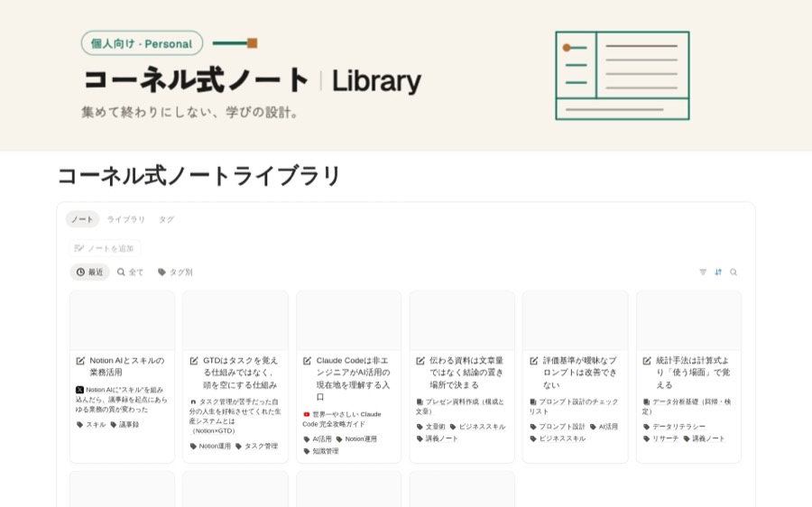
Task: Click the edit icon on 評価基準が曖昧 note card
Action: [534, 361]
